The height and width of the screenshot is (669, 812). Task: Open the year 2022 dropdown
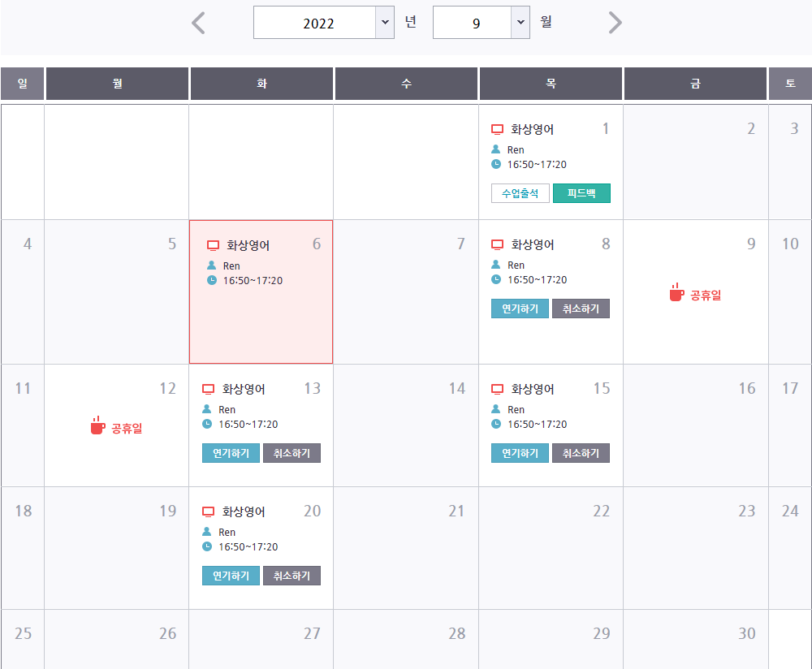pyautogui.click(x=324, y=22)
